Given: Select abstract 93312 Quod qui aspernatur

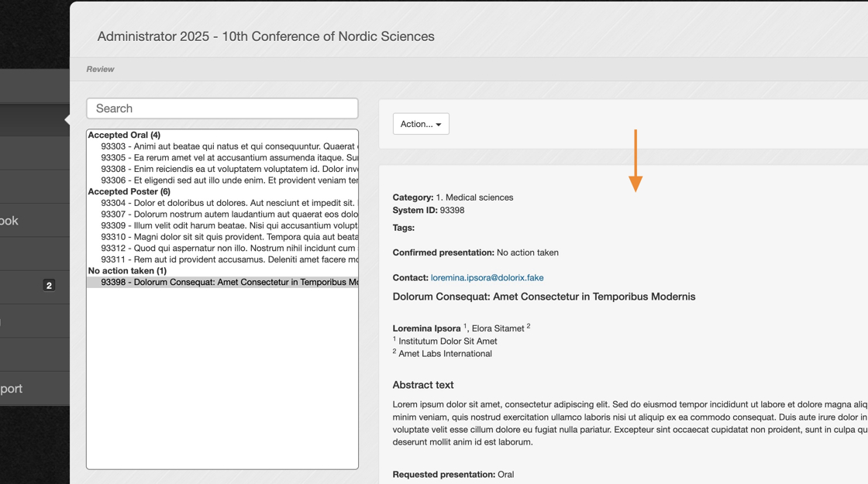Looking at the screenshot, I should [222, 248].
